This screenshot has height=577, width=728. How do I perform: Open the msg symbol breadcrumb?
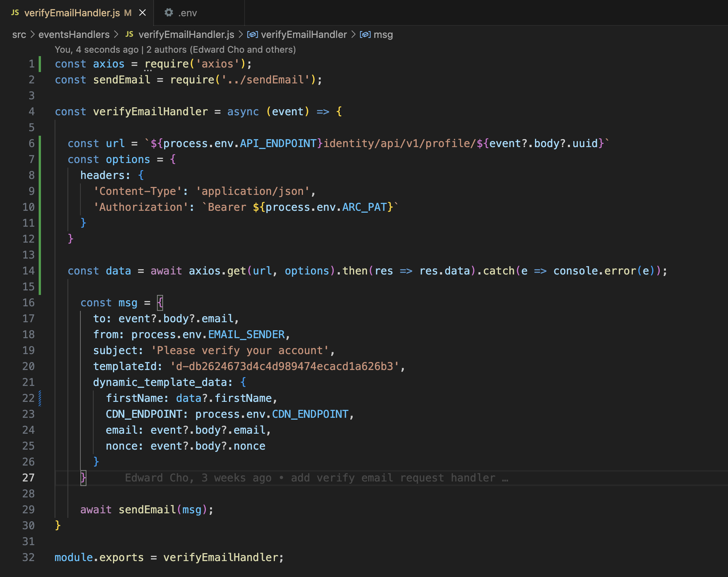383,34
